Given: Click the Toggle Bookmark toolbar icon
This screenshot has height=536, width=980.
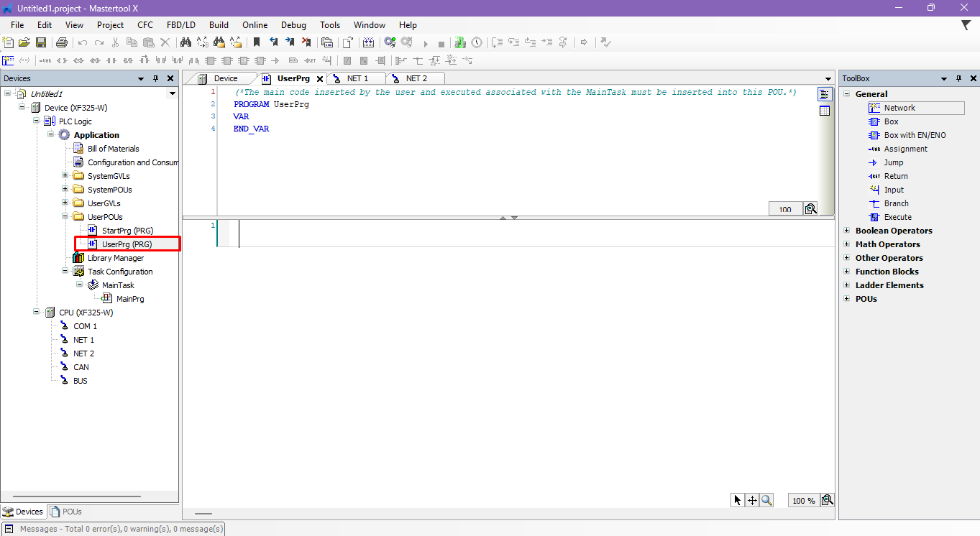Looking at the screenshot, I should (x=257, y=43).
